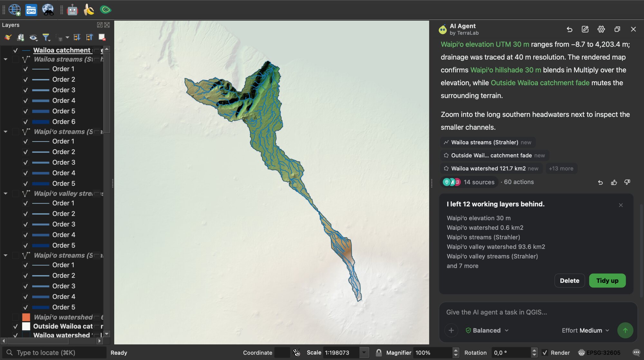The image size is (644, 360).
Task: Click the add group icon in Layers
Action: click(21, 37)
